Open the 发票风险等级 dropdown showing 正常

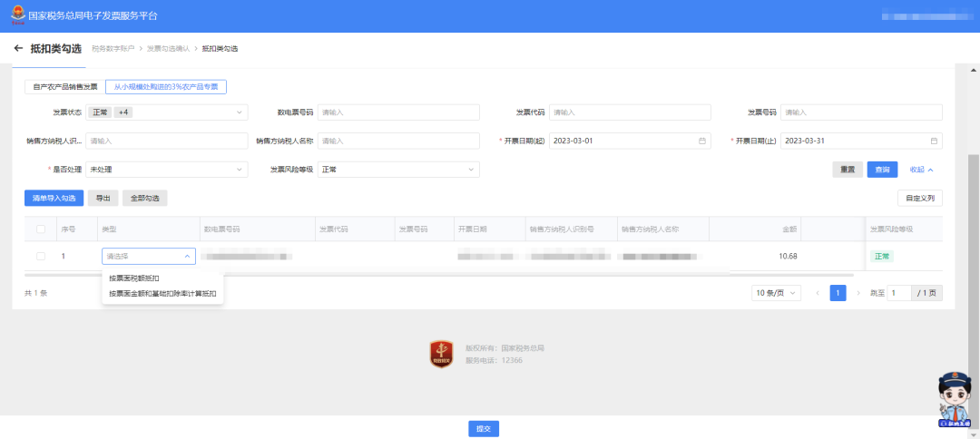[398, 170]
